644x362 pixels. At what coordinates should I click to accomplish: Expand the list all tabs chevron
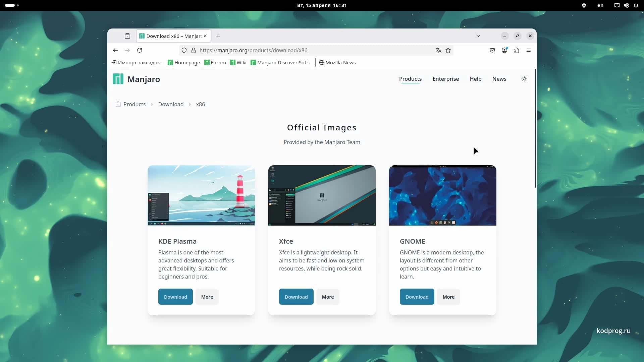pos(478,36)
